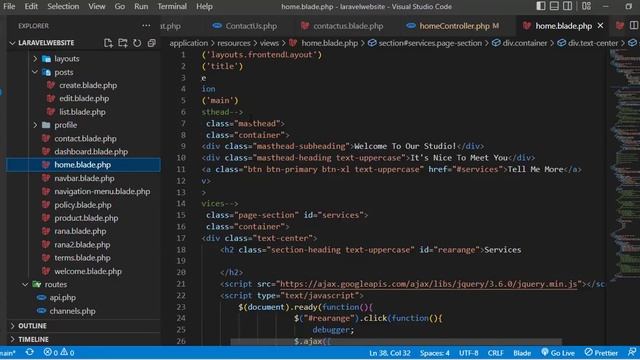Image resolution: width=640 pixels, height=360 pixels.
Task: Change indentation via Spaces: 4
Action: (435, 353)
